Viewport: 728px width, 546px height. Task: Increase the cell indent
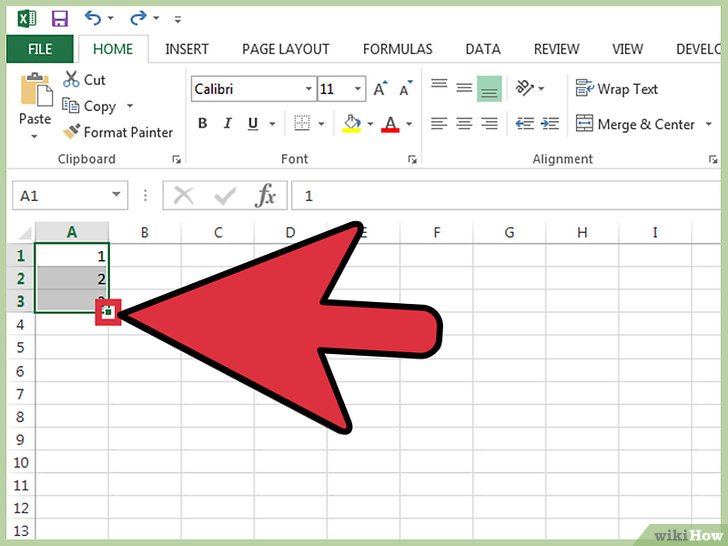pos(550,124)
